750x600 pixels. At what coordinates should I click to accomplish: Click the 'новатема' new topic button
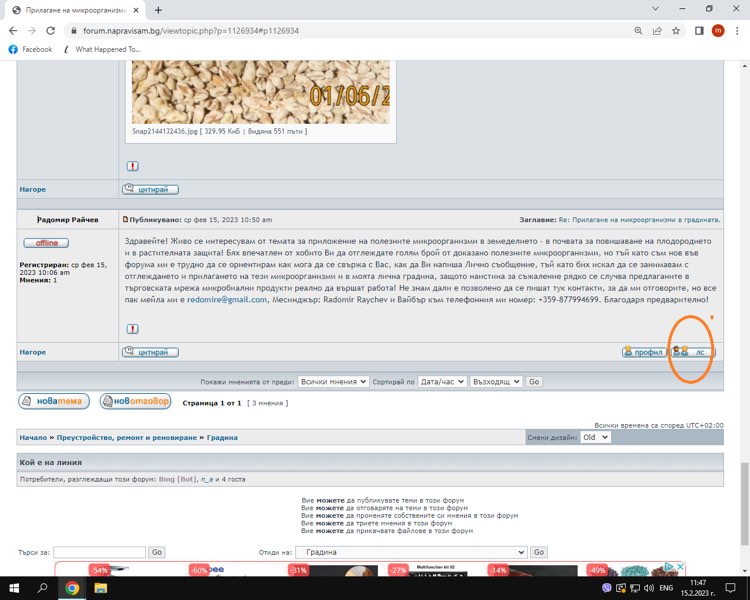click(53, 402)
